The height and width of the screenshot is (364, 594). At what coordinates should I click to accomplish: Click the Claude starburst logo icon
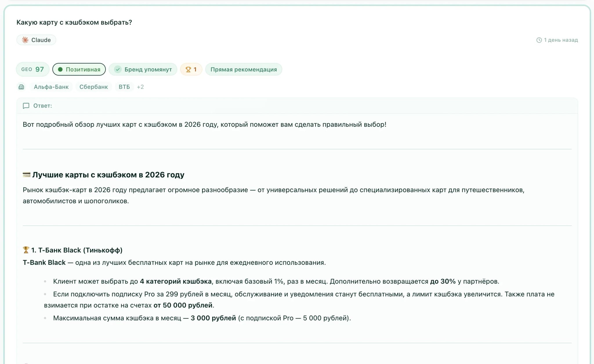(x=25, y=40)
